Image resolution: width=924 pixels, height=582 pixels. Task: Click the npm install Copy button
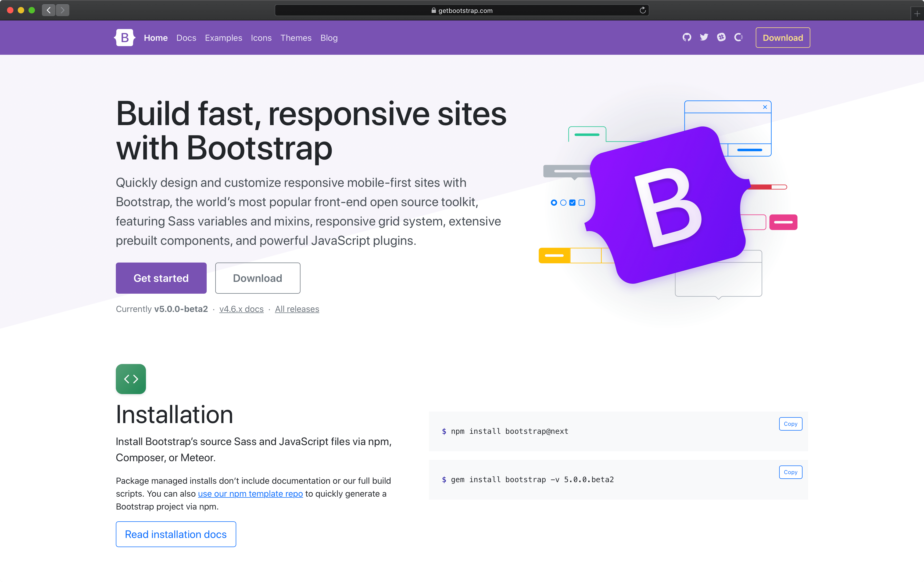click(x=790, y=423)
